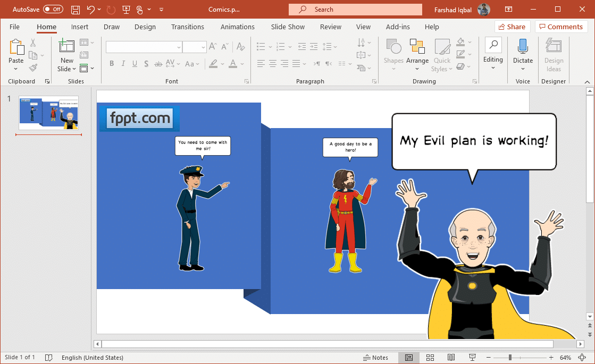Viewport: 595px width, 364px height.
Task: Open the Transitions tab
Action: tap(187, 27)
